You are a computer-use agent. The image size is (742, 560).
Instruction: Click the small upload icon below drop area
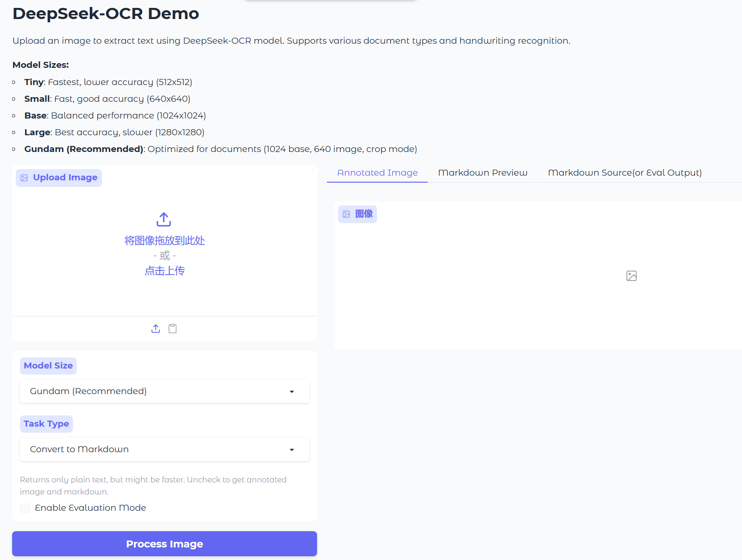156,329
